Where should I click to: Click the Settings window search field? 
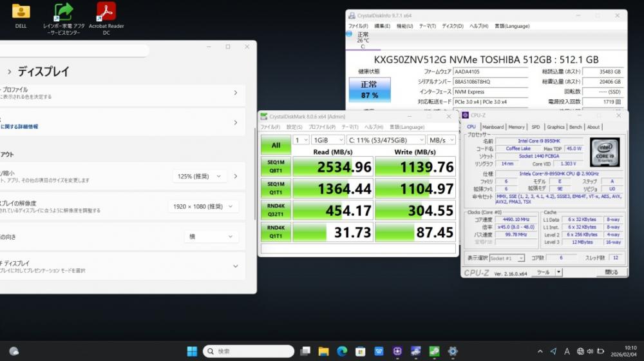[74, 50]
